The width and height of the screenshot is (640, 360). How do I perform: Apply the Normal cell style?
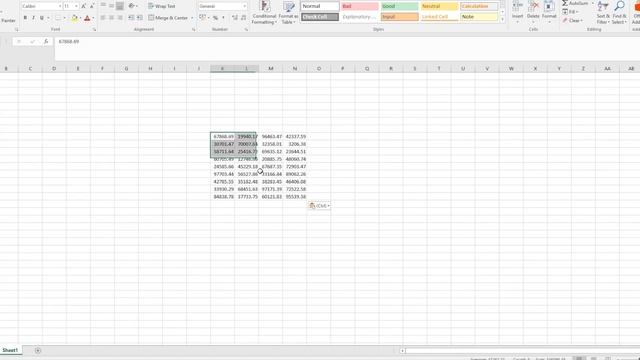click(x=320, y=6)
